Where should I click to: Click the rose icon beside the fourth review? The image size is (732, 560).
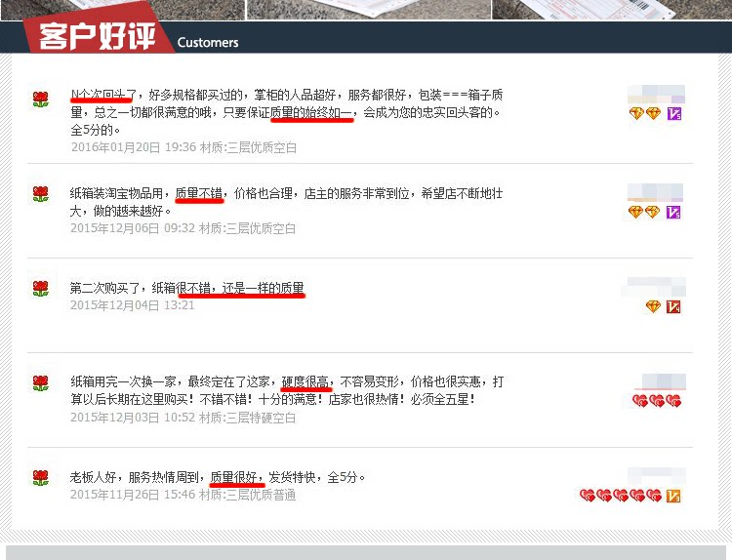click(x=41, y=383)
